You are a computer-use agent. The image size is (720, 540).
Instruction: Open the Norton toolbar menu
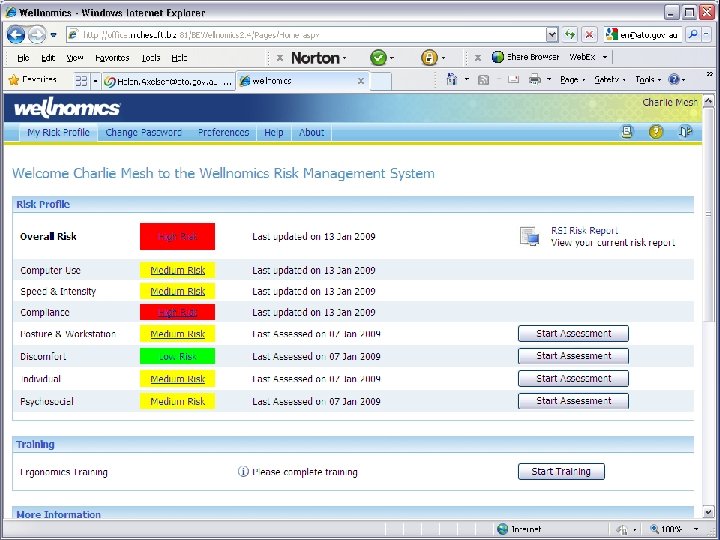point(319,58)
